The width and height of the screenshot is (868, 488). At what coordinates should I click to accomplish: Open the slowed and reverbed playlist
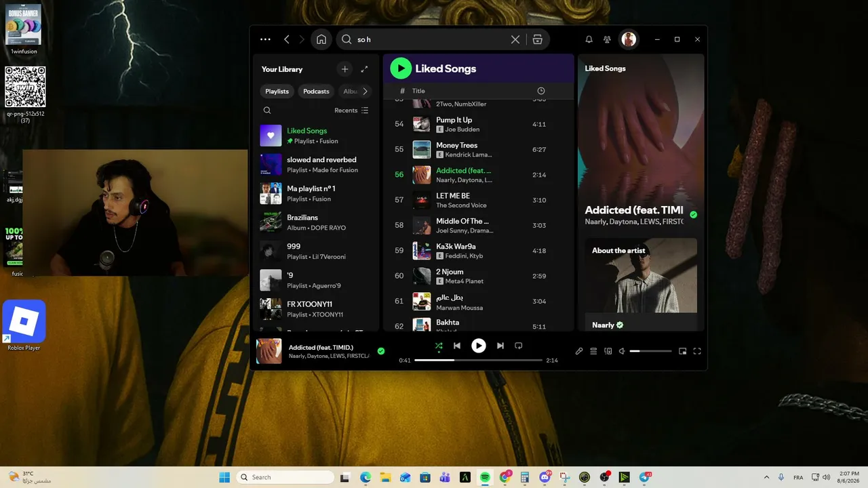coord(316,165)
